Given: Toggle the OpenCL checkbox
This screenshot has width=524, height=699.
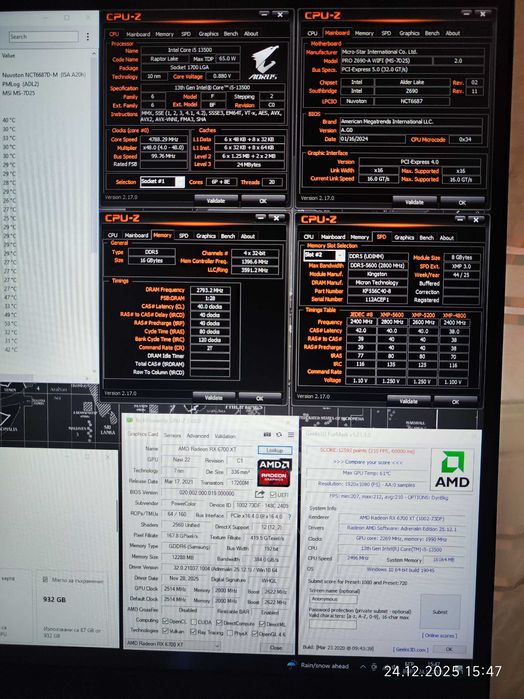Looking at the screenshot, I should pyautogui.click(x=165, y=621).
